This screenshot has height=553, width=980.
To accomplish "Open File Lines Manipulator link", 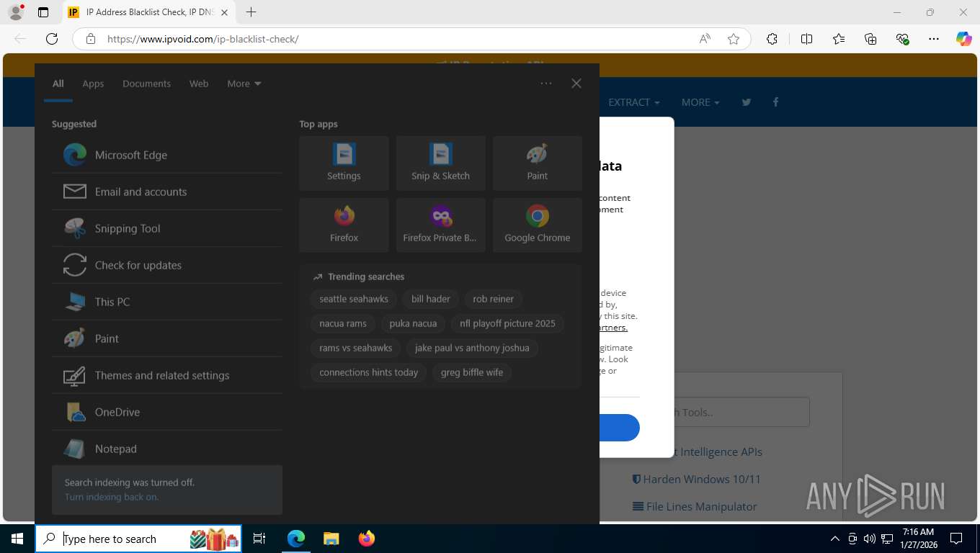I will (x=695, y=506).
